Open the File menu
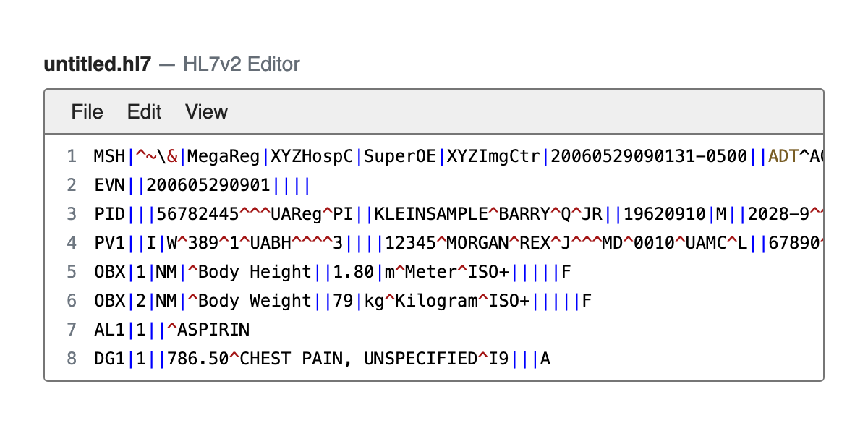 87,112
